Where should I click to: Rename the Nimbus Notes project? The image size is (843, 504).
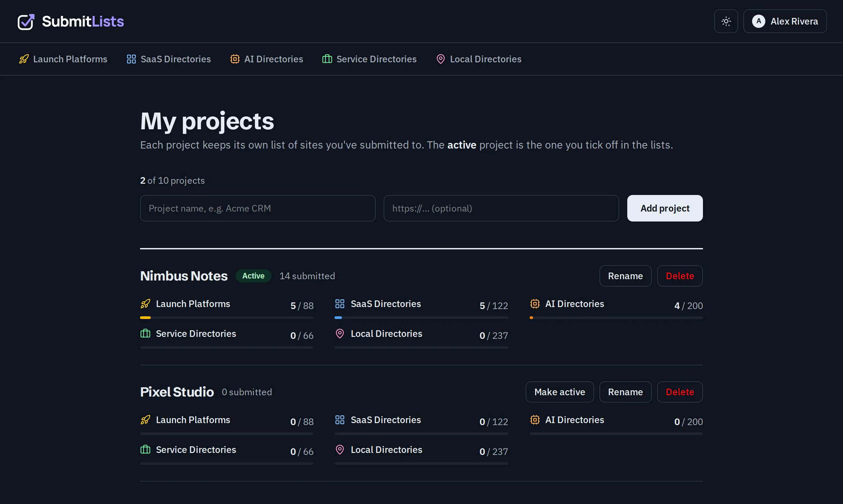click(x=626, y=276)
